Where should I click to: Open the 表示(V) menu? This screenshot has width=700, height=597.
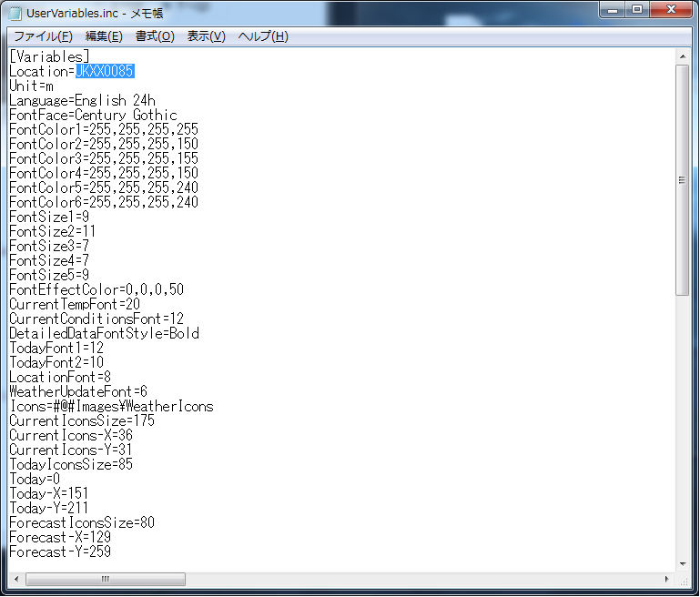point(206,36)
